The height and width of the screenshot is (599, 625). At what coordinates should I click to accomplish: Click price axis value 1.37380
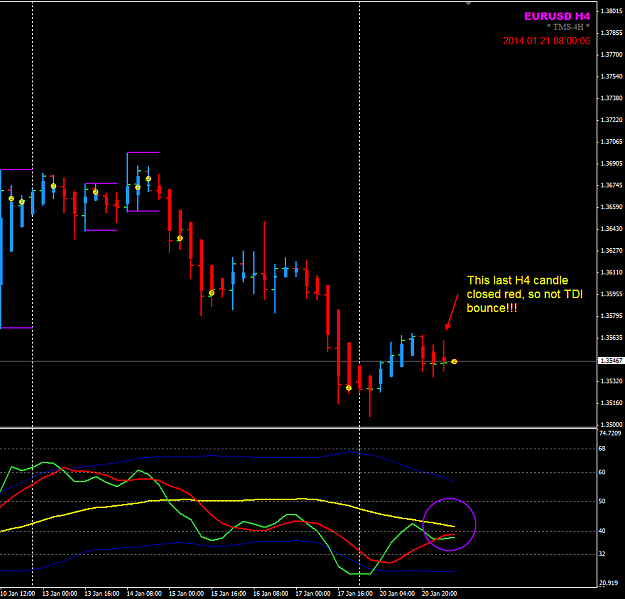point(611,98)
